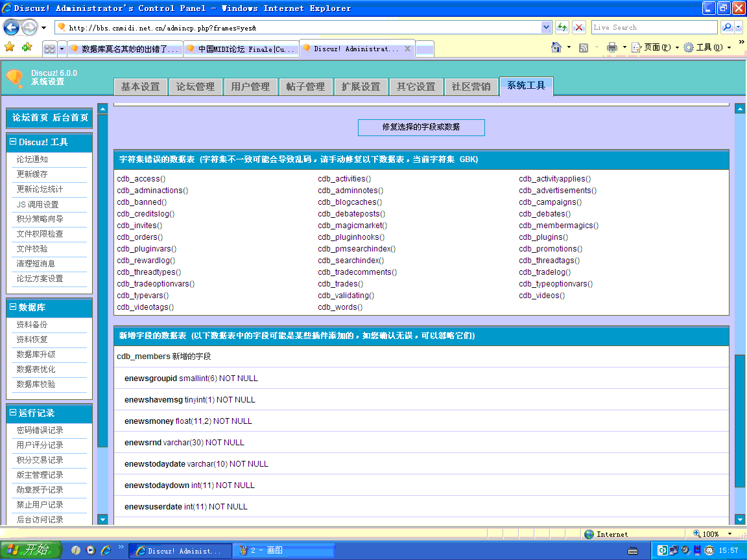Click the browser Forward arrow button
The image size is (747, 560).
30,28
